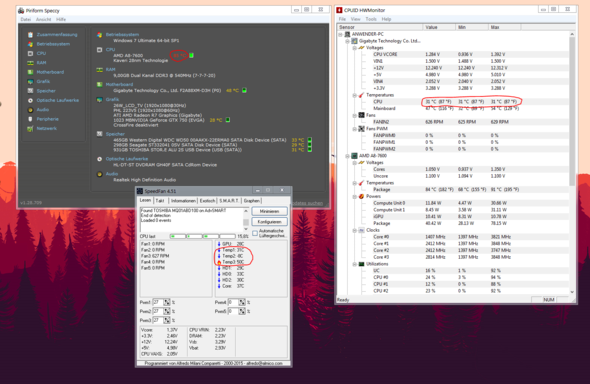The height and width of the screenshot is (384, 590).
Task: Click the Zusammenfassung icon in Speccy sidebar
Action: coord(30,35)
